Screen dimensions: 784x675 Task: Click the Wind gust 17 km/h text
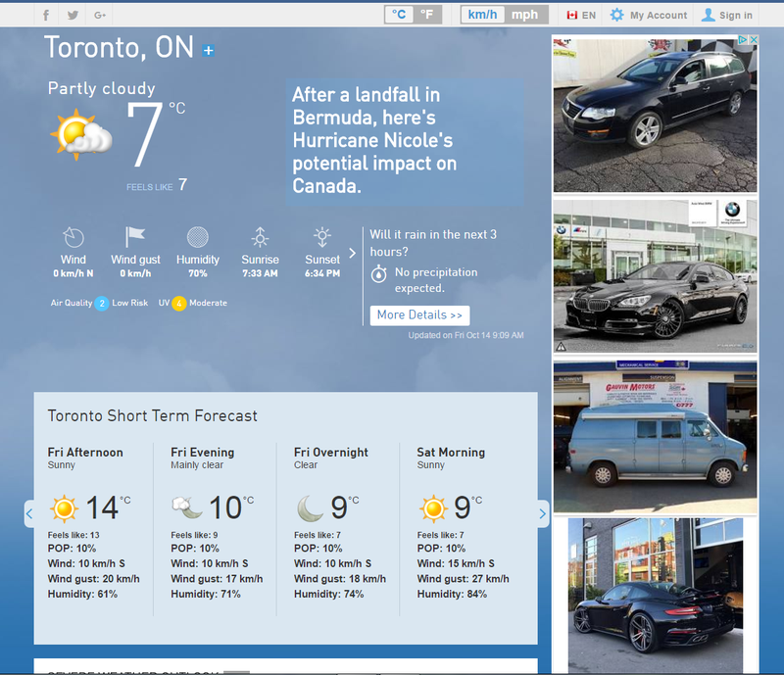217,579
